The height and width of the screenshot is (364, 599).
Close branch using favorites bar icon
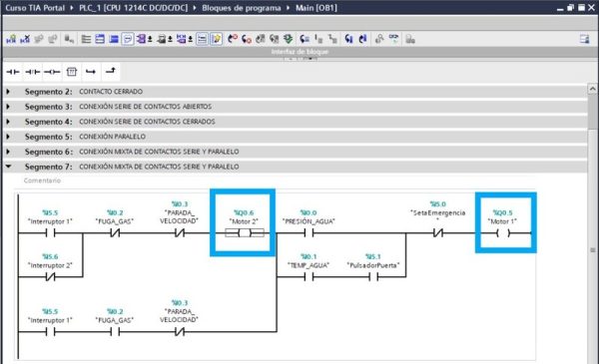coord(111,72)
